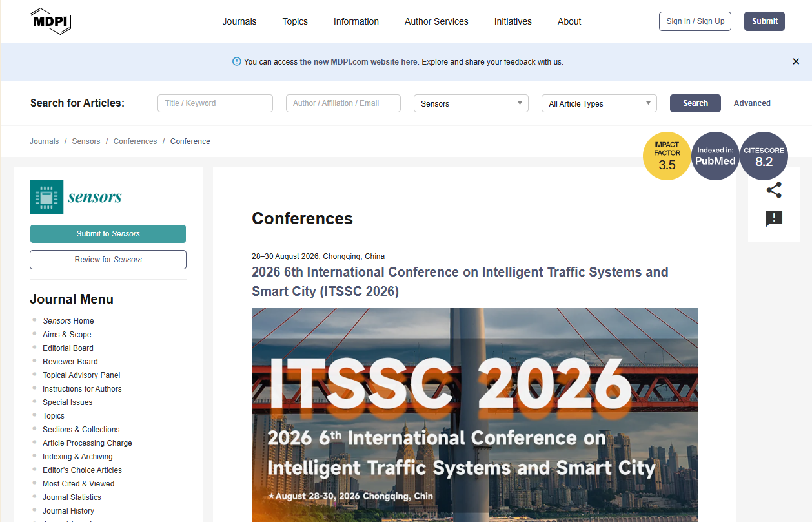Open the Journals menu
812x522 pixels.
pos(239,21)
